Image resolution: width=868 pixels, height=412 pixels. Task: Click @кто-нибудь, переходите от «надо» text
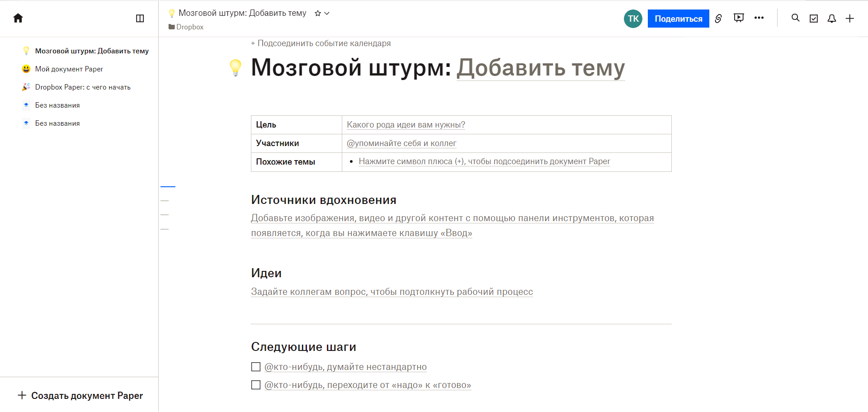[368, 385]
